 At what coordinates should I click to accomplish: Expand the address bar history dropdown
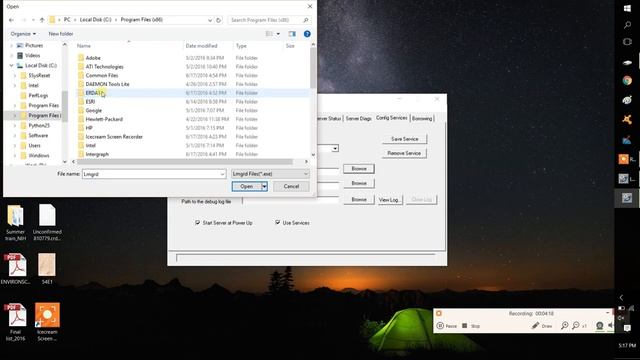coord(210,20)
